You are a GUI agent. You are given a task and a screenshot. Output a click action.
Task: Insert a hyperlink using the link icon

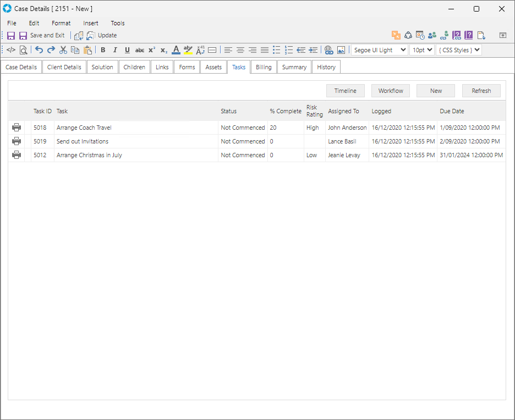[x=329, y=50]
